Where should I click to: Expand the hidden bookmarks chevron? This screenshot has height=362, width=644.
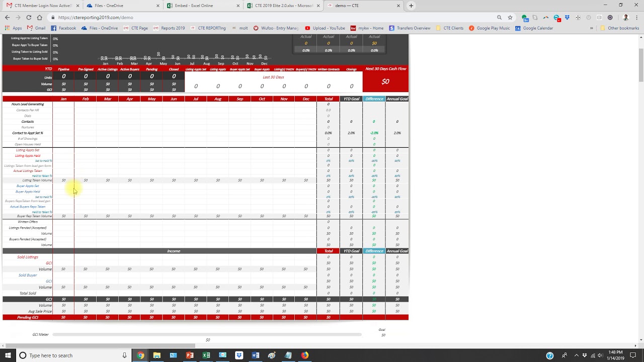click(x=591, y=28)
